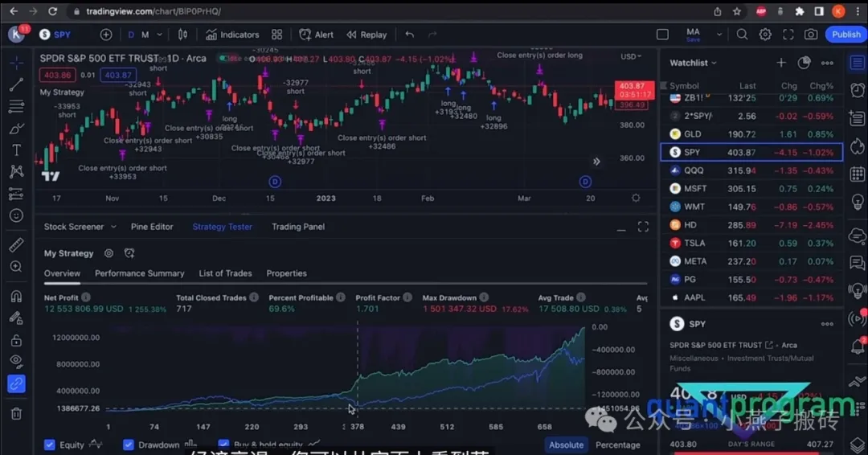Toggle the magnet mode tool
The image size is (868, 455).
click(x=16, y=296)
